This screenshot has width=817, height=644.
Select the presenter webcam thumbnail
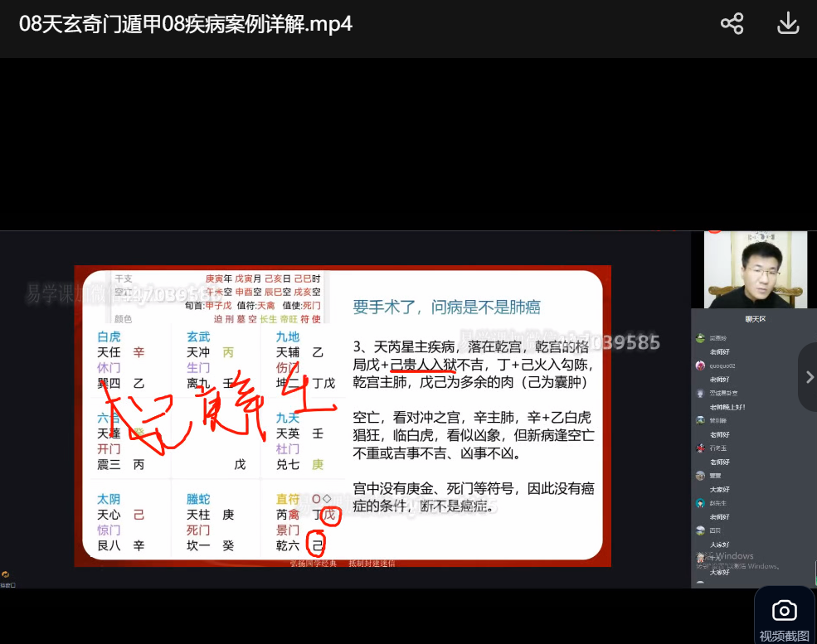(755, 270)
